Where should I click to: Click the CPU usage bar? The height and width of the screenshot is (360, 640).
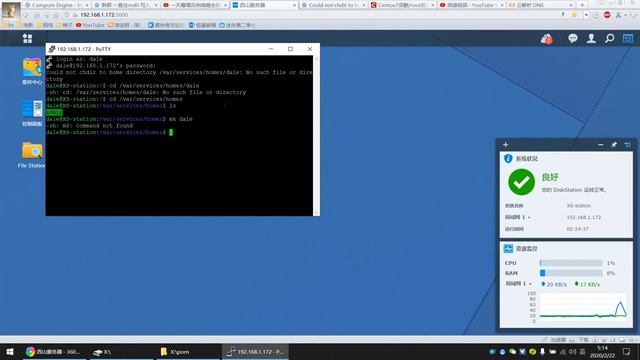[x=571, y=263]
